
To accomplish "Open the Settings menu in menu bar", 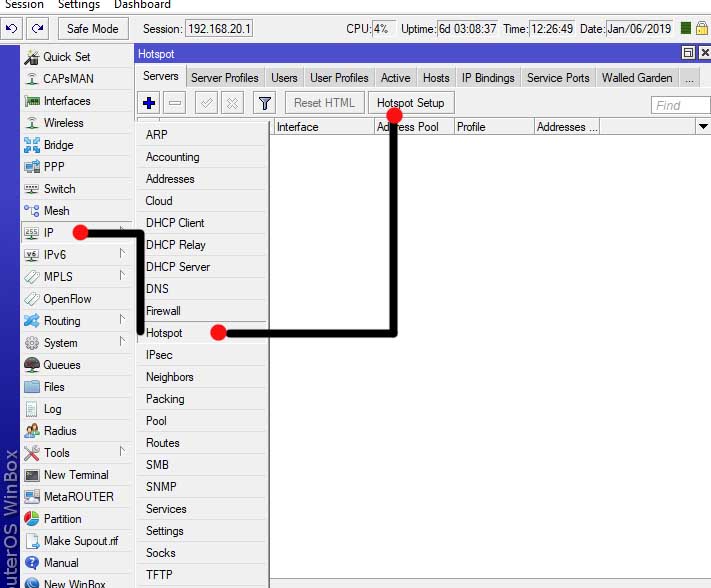I will 79,5.
